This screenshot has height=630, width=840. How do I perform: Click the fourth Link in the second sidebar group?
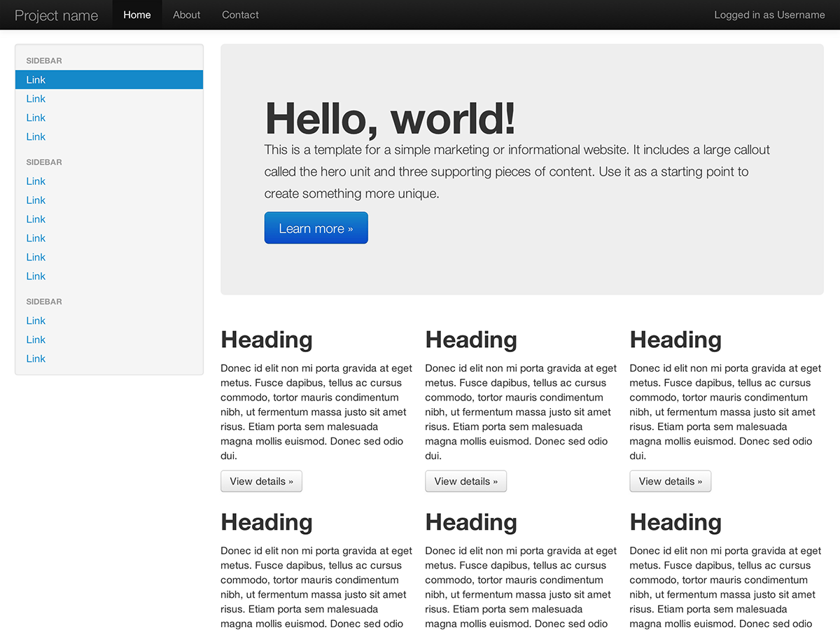tap(36, 238)
